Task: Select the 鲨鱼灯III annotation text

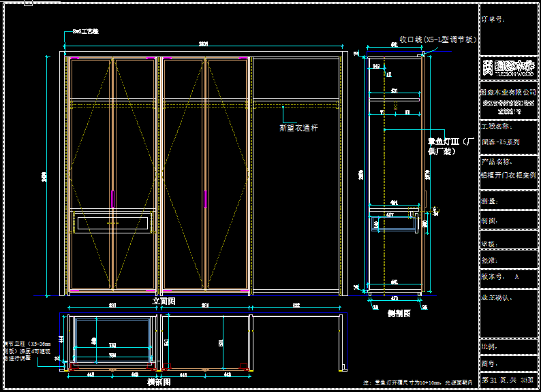Action: pyautogui.click(x=450, y=146)
